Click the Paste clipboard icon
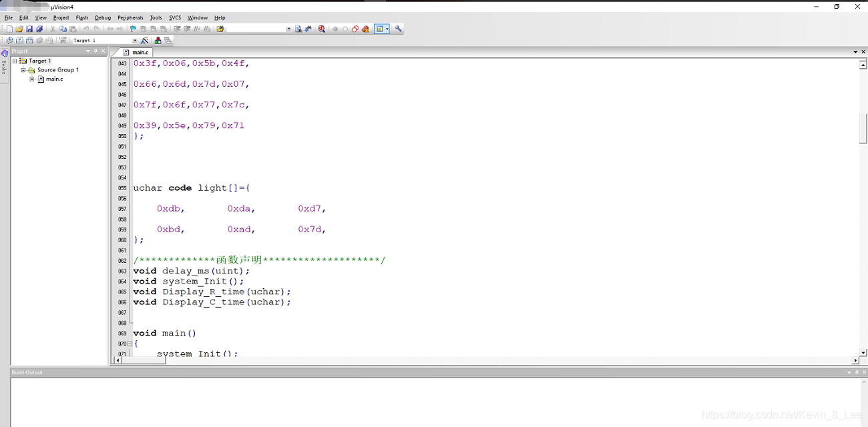 73,29
